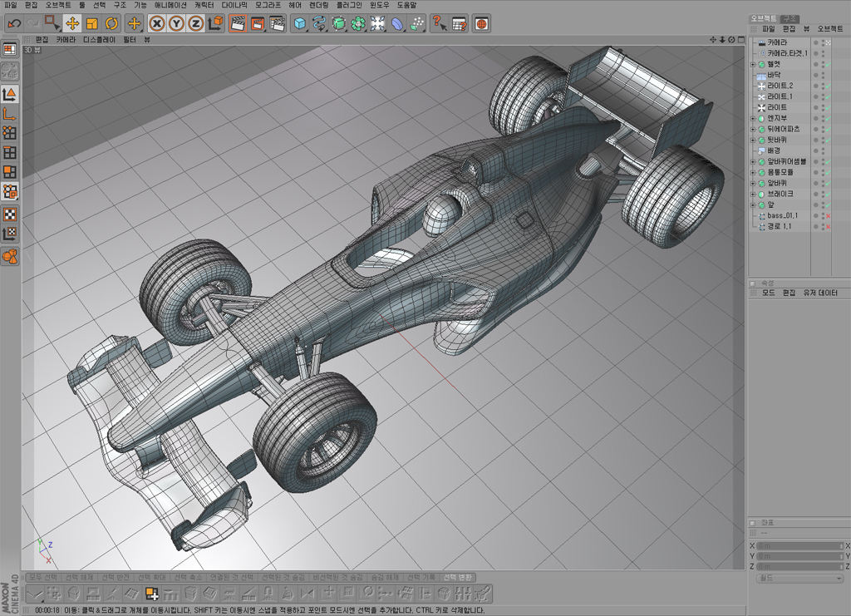The height and width of the screenshot is (616, 851).
Task: Switch to the 구조 tab
Action: point(790,18)
